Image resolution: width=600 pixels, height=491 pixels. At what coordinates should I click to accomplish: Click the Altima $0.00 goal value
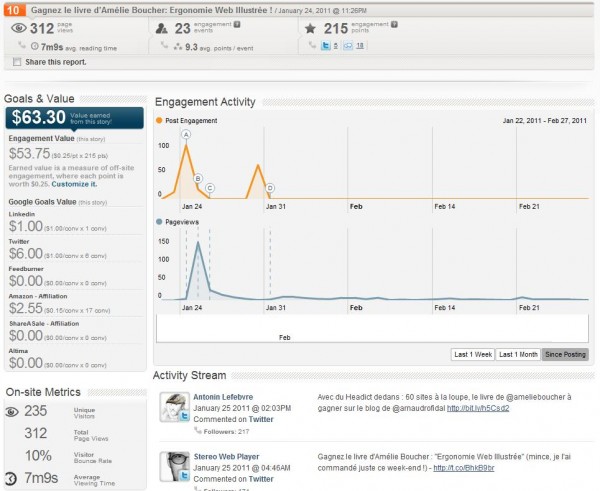26,363
